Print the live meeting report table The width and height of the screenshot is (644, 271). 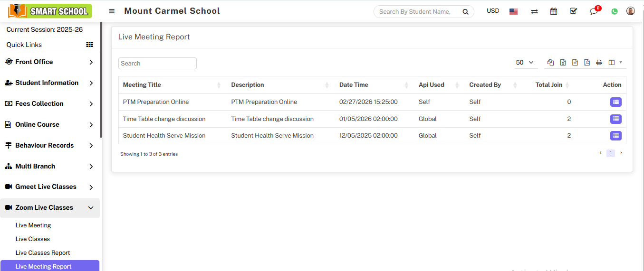pos(599,63)
